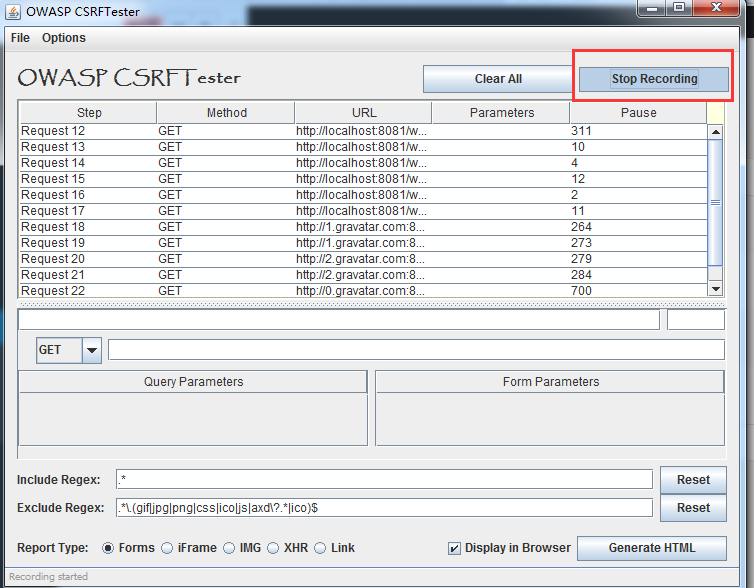Click pause value 311 of Request 12
The image size is (754, 588).
click(581, 131)
